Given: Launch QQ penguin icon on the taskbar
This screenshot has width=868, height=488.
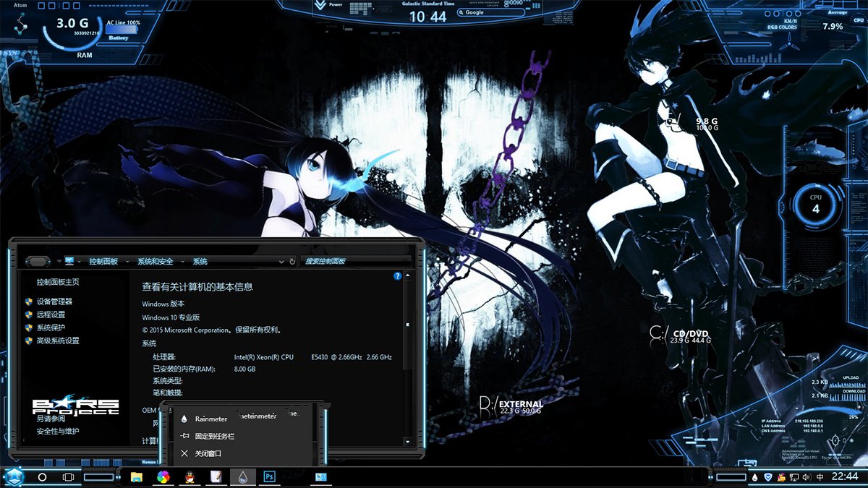Looking at the screenshot, I should tap(190, 477).
